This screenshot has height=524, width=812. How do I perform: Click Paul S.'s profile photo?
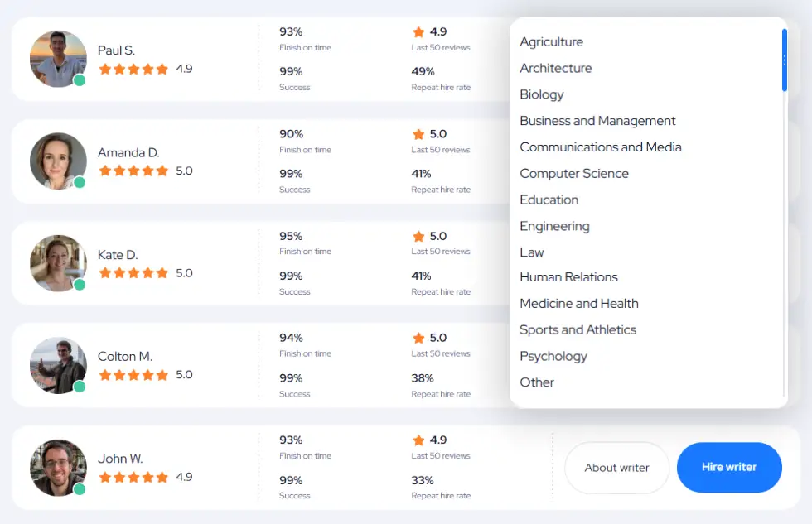coord(58,59)
